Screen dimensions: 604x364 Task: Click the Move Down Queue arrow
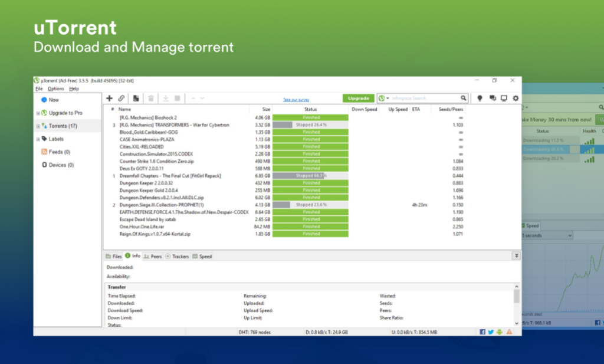(202, 99)
